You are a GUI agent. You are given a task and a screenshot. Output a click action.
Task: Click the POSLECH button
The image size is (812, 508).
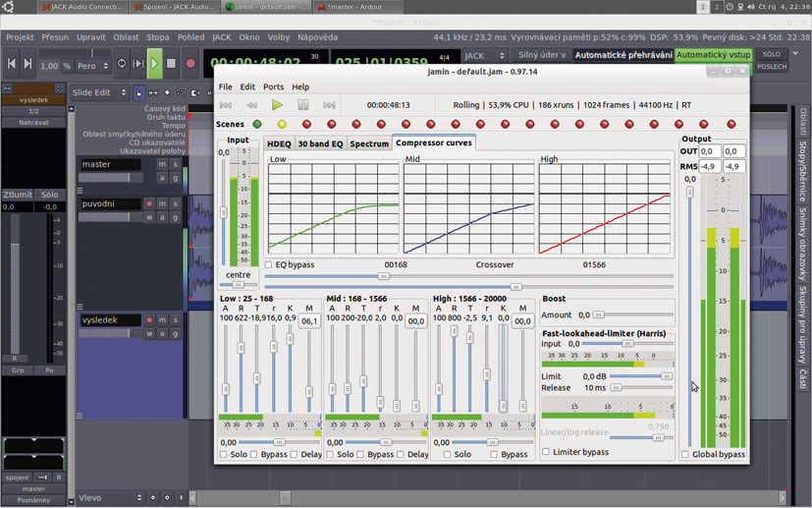[x=771, y=67]
